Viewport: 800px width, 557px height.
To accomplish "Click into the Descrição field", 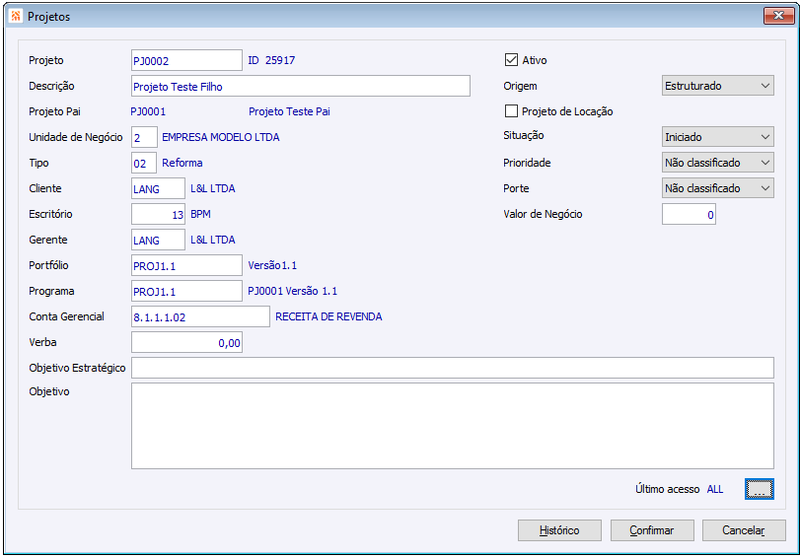I will (301, 86).
